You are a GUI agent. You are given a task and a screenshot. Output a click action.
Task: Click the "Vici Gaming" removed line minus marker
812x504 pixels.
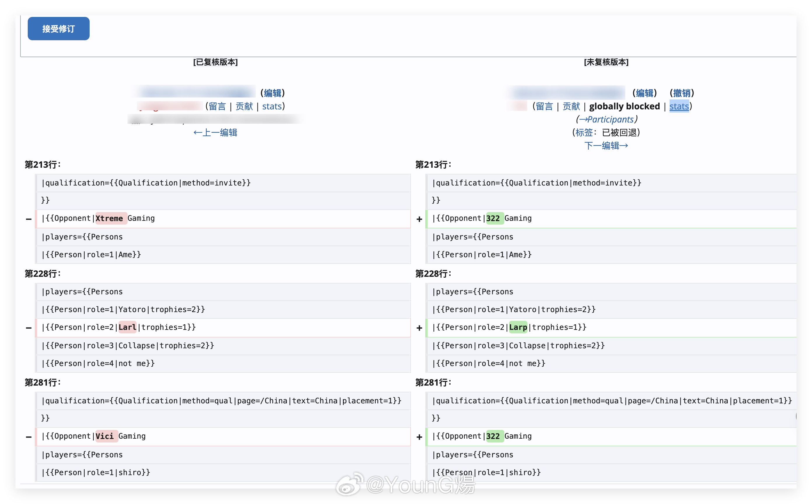click(x=29, y=437)
